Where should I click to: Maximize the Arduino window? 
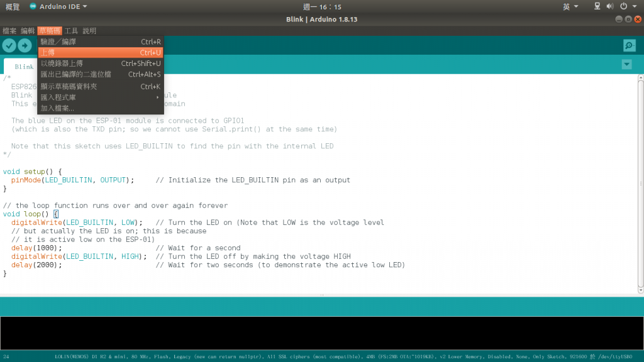pyautogui.click(x=628, y=19)
